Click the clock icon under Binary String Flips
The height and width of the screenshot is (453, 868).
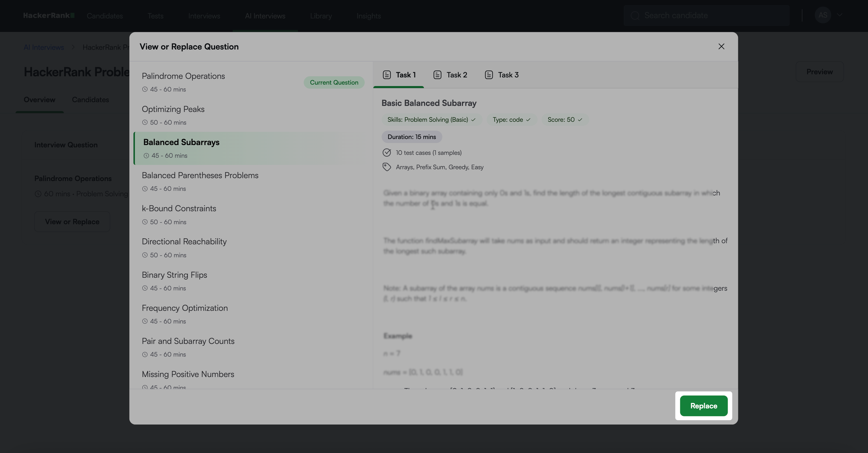coord(145,288)
